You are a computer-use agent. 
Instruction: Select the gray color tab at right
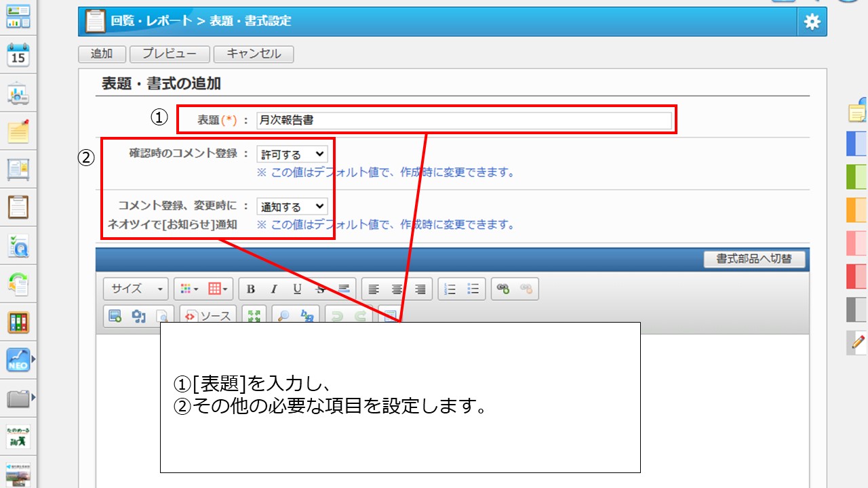pyautogui.click(x=857, y=310)
